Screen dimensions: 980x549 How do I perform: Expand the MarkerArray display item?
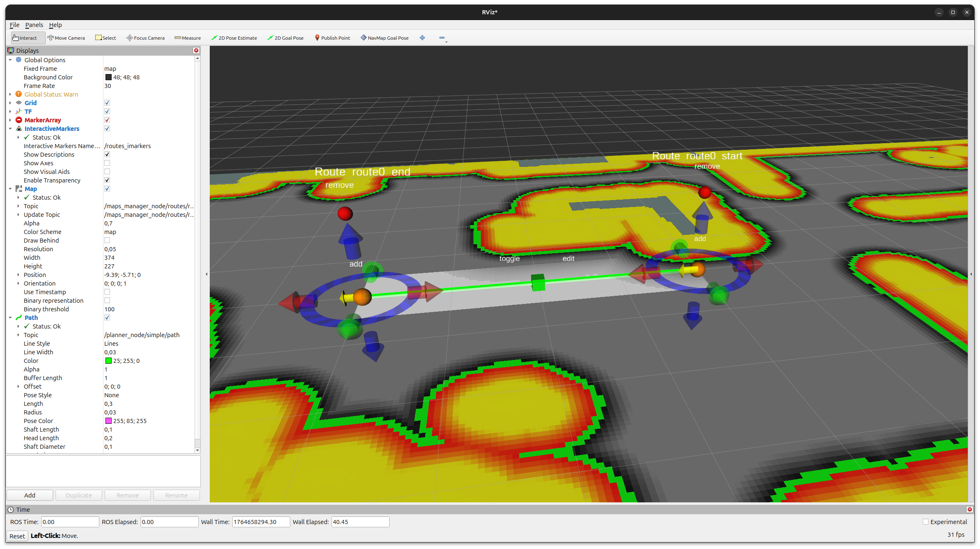[x=10, y=120]
